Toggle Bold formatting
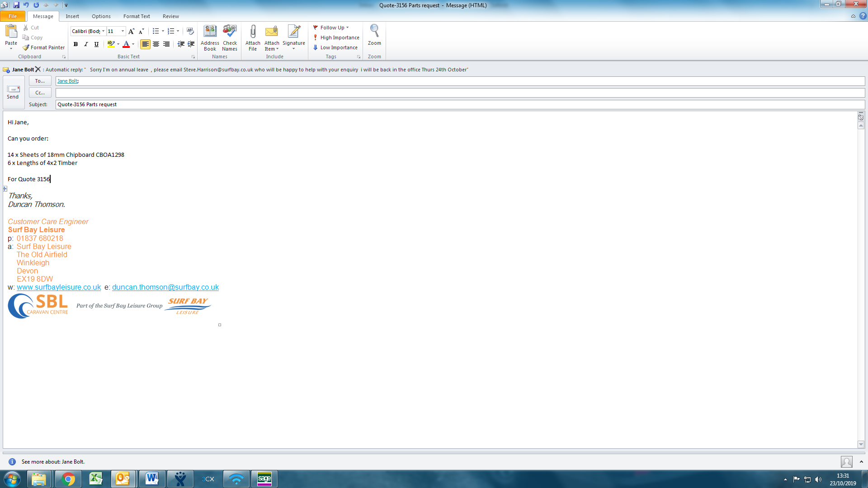The image size is (868, 488). (x=75, y=44)
